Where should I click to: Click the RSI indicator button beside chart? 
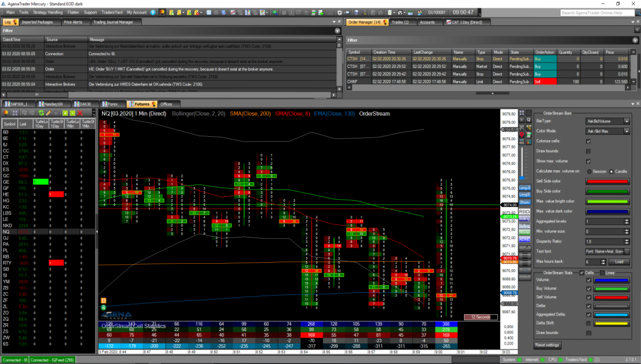524,212
